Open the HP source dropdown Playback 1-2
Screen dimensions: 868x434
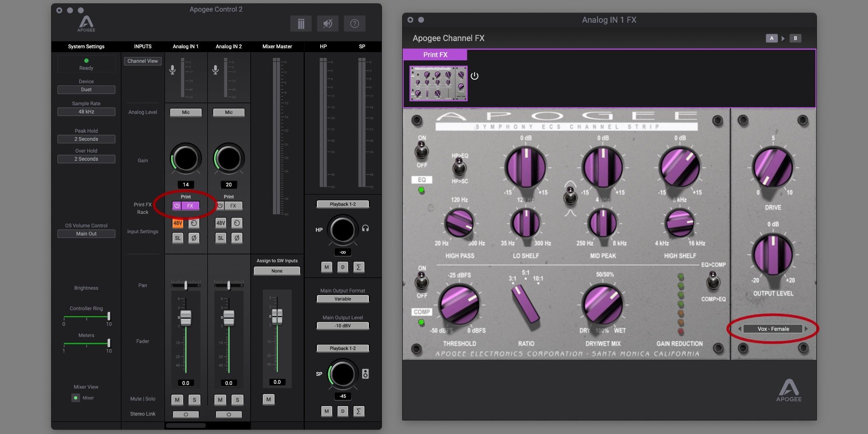click(343, 204)
